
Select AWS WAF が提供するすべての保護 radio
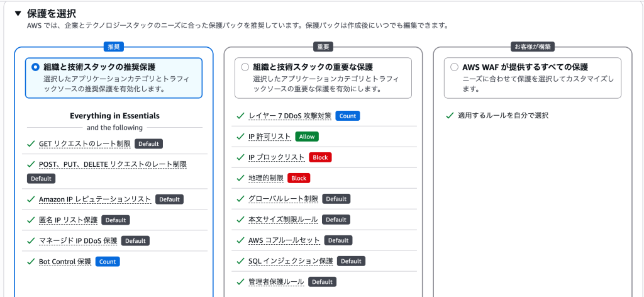454,67
